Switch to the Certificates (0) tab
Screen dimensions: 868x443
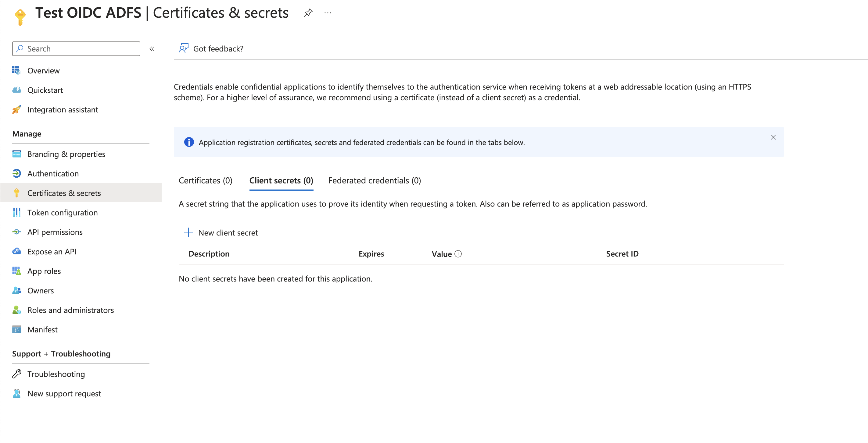(x=205, y=180)
